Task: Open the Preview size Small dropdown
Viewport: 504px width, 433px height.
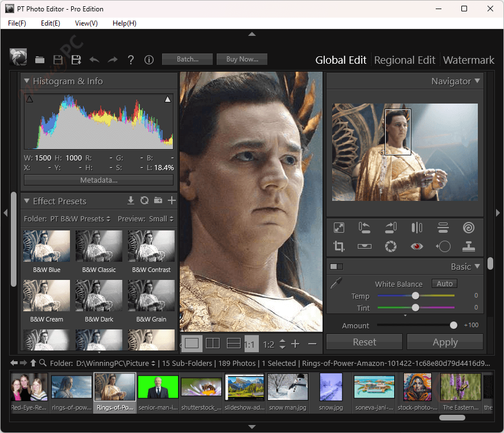Action: click(162, 219)
